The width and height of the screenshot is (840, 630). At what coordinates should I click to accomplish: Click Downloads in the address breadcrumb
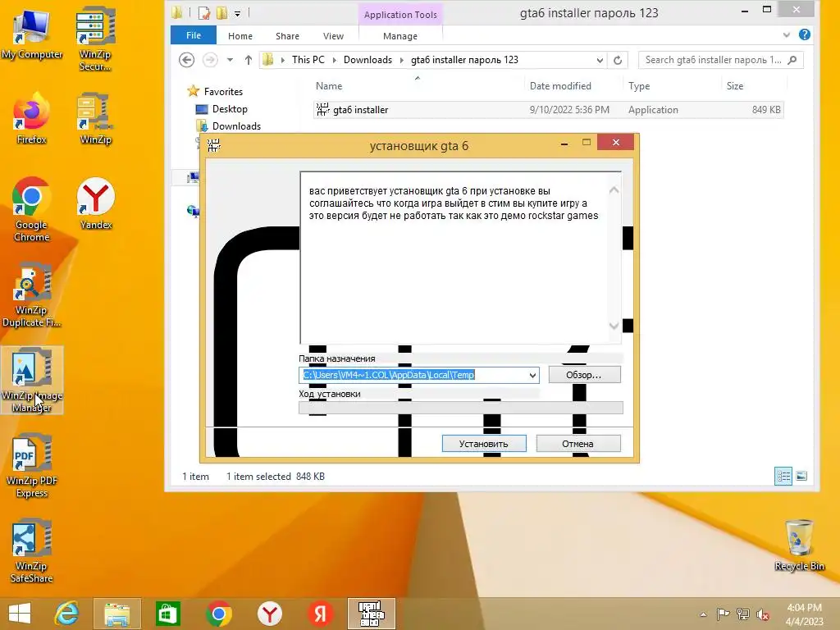pyautogui.click(x=367, y=60)
